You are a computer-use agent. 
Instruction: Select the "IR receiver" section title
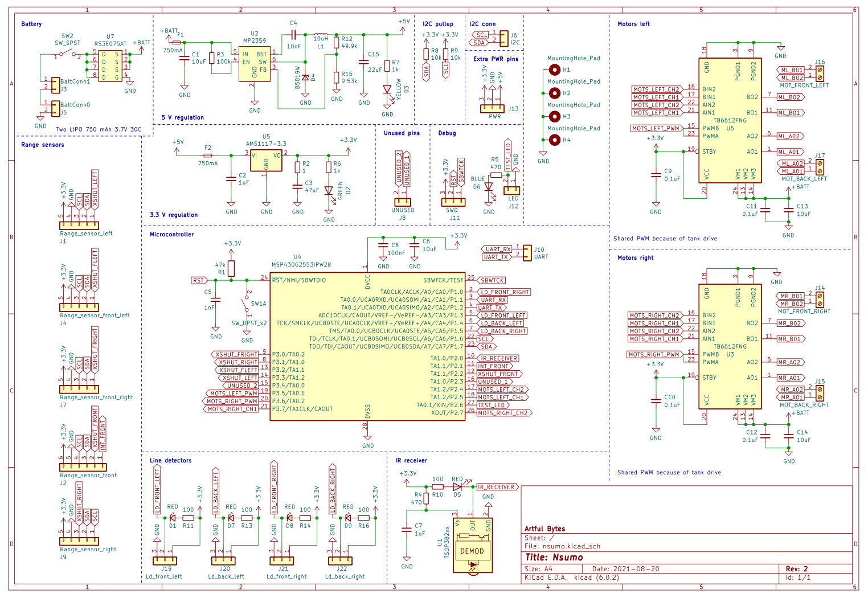[x=411, y=460]
